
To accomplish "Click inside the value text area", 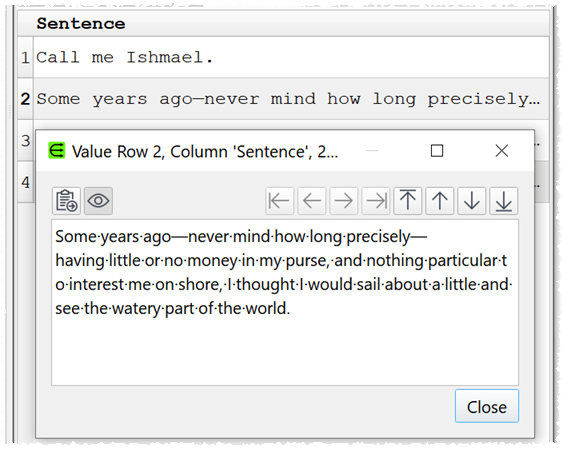I will tap(285, 303).
